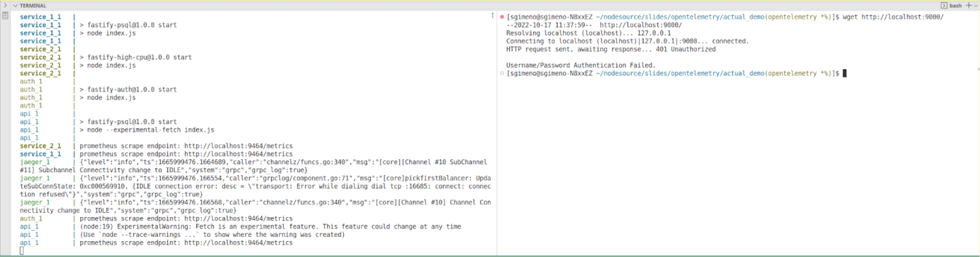Open the notepad icon beside the left terminal
980x257 pixels.
click(x=5, y=16)
